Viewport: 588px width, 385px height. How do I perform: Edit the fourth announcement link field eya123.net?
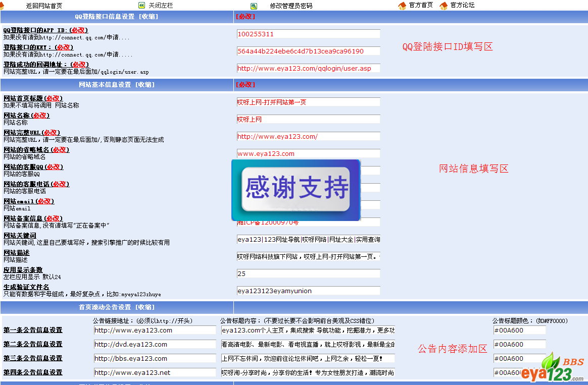pos(155,373)
